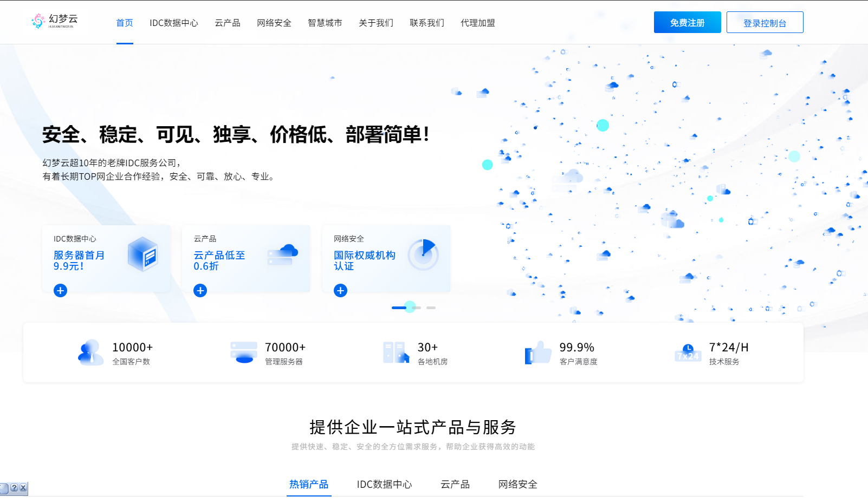Click the plus icon on the 服务器首月9.9元 card
This screenshot has height=503, width=868.
(x=61, y=291)
